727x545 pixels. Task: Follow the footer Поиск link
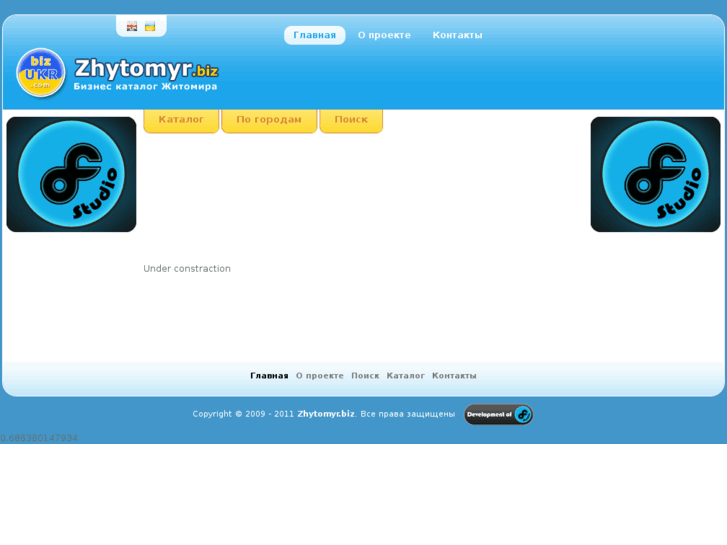[x=365, y=376]
